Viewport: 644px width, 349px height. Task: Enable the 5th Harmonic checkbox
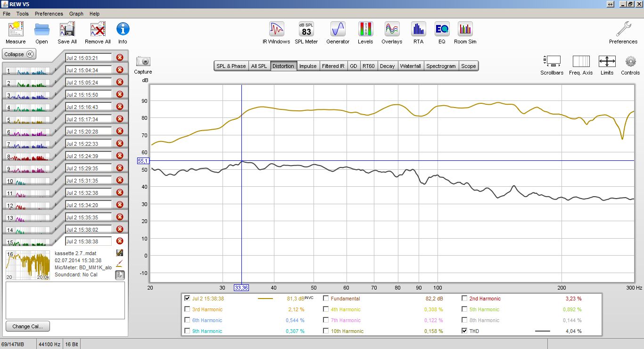465,309
